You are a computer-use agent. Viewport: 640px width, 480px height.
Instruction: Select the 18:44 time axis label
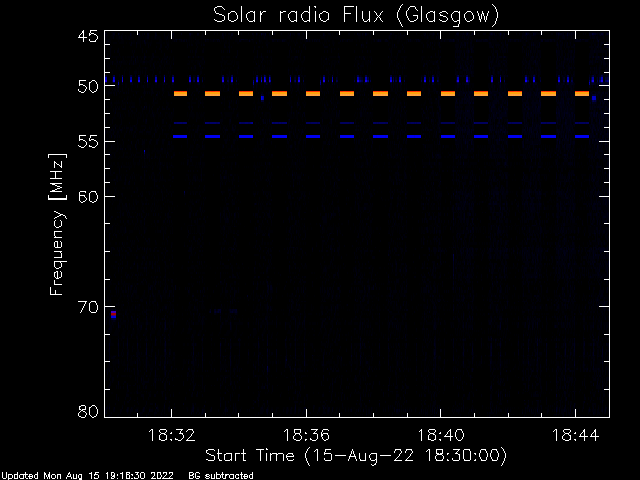pos(576,435)
